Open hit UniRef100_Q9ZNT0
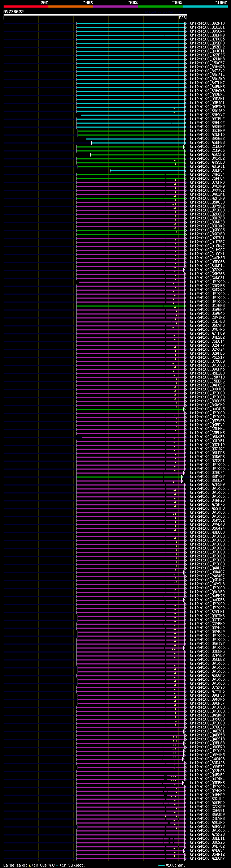Viewport: 231px width, 868px height. pos(207,23)
